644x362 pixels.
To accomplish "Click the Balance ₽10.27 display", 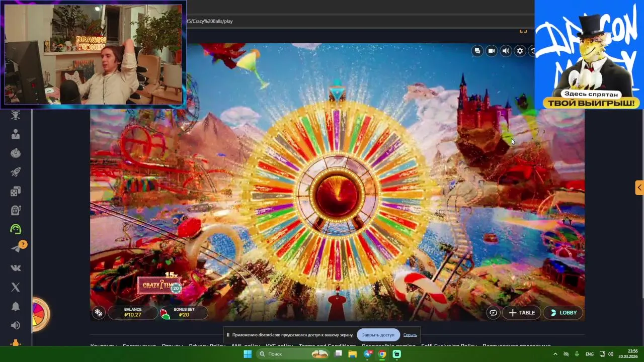I will (133, 312).
